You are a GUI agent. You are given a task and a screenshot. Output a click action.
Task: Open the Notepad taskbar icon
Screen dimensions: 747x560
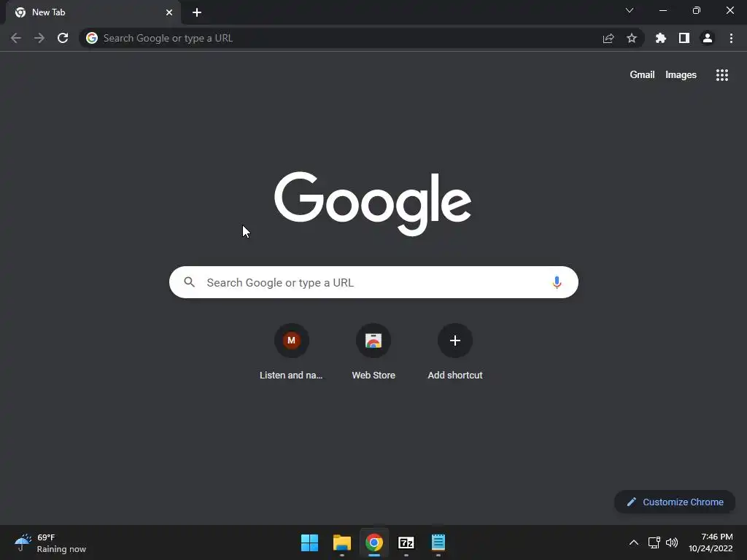(438, 542)
